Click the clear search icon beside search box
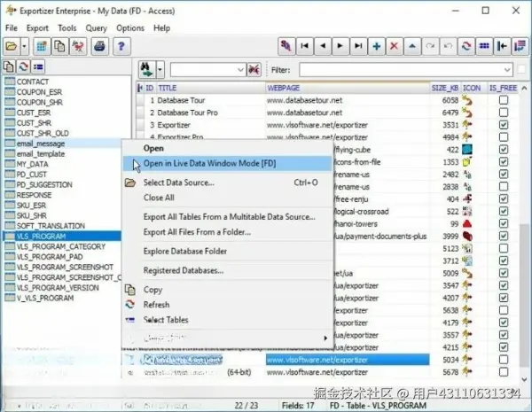 click(x=254, y=70)
